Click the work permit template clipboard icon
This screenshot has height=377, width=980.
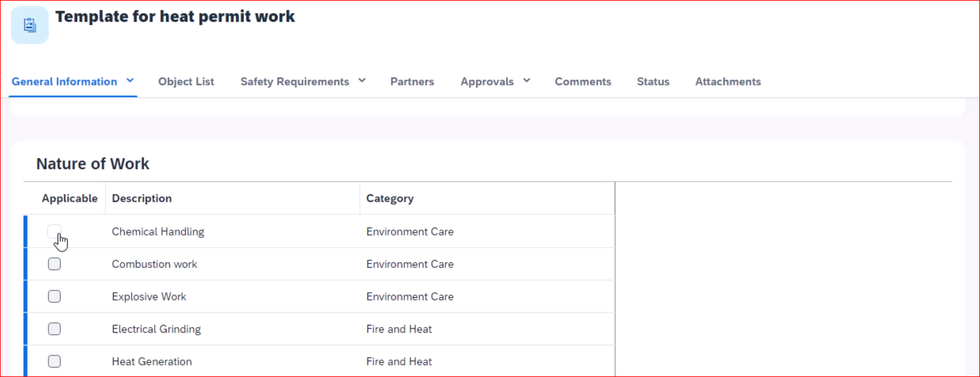(x=30, y=25)
